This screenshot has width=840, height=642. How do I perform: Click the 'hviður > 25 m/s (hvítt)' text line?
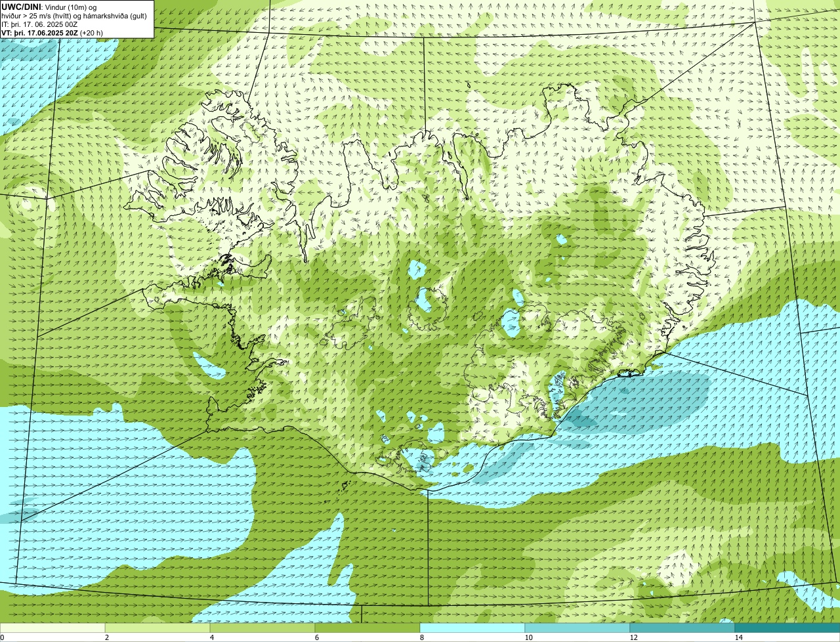75,16
